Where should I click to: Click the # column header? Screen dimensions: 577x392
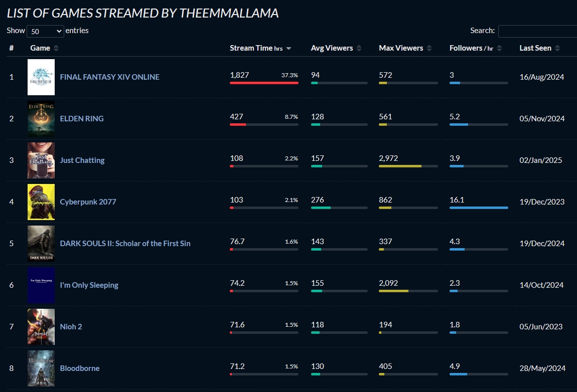pyautogui.click(x=12, y=48)
